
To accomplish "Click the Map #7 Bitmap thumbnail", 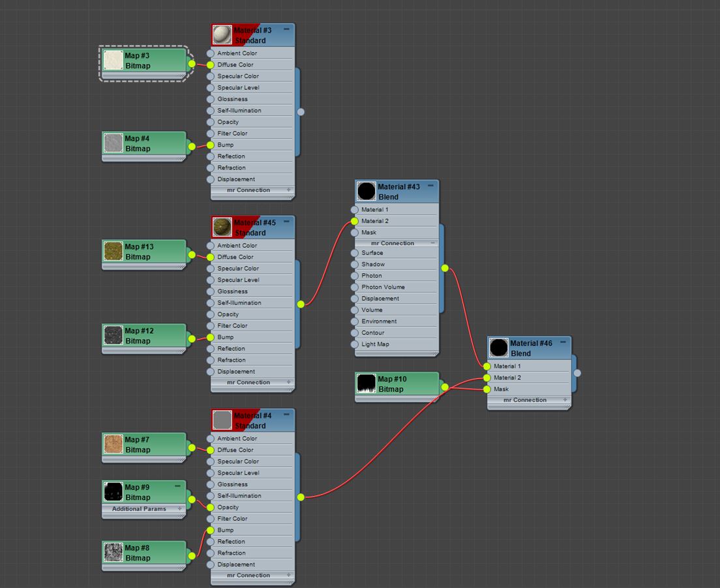I will (112, 445).
